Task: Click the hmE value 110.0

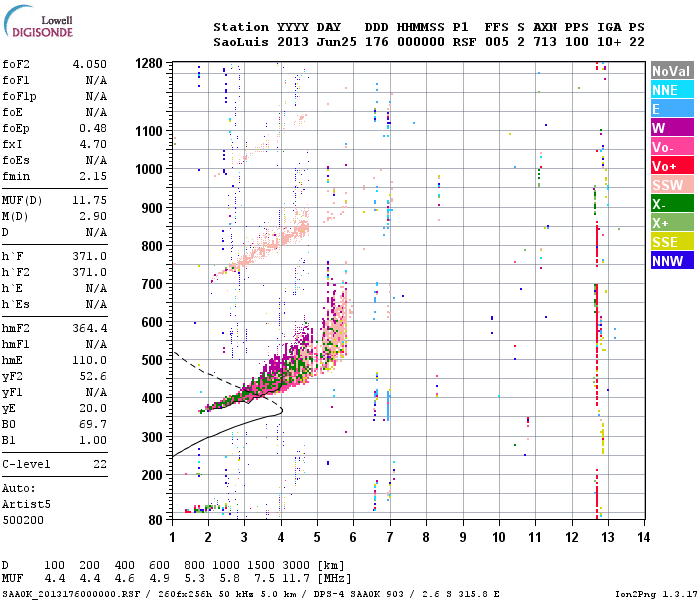Action: (90, 360)
